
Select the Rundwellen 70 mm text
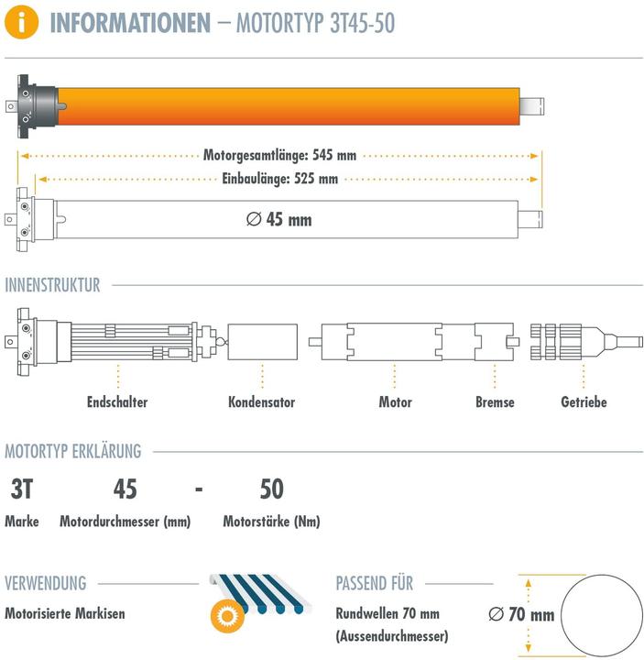point(387,613)
